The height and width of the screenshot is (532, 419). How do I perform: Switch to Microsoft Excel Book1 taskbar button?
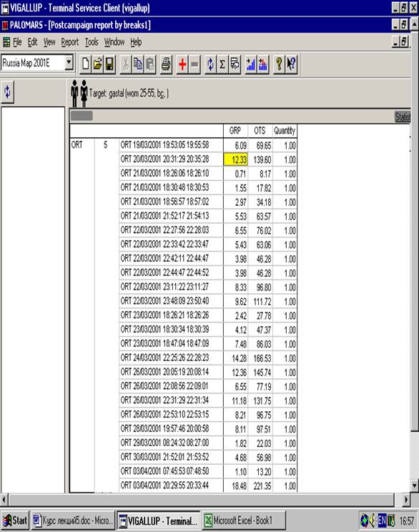coord(244,520)
